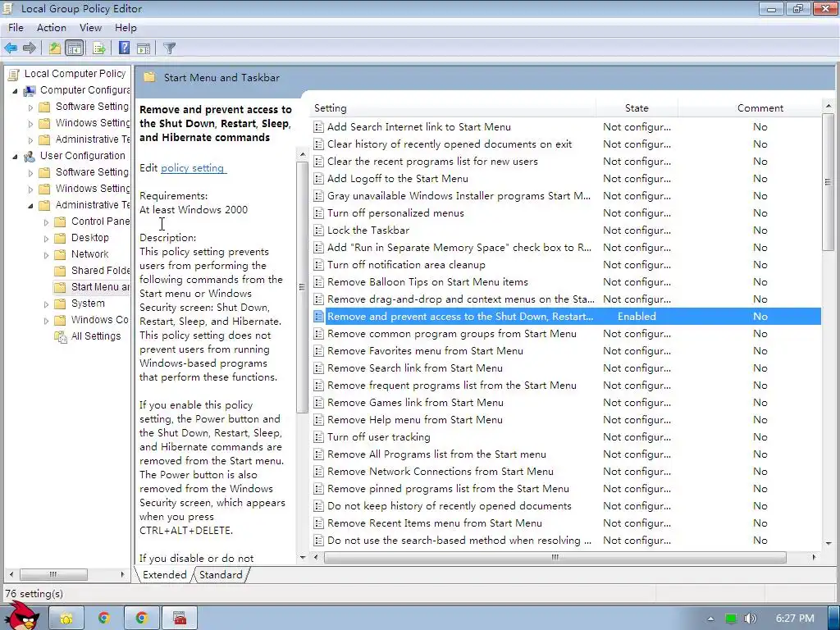
Task: Click the console tree horizontal scrollbar thumb
Action: pos(53,575)
